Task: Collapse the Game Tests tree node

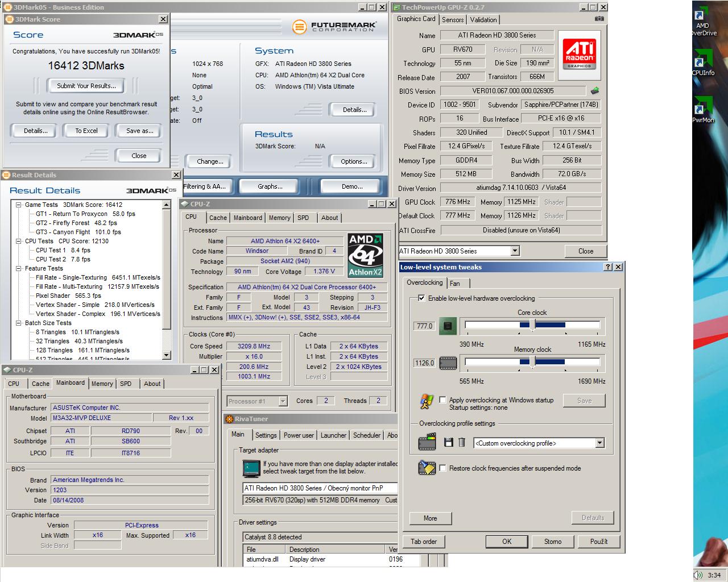Action: click(x=19, y=205)
